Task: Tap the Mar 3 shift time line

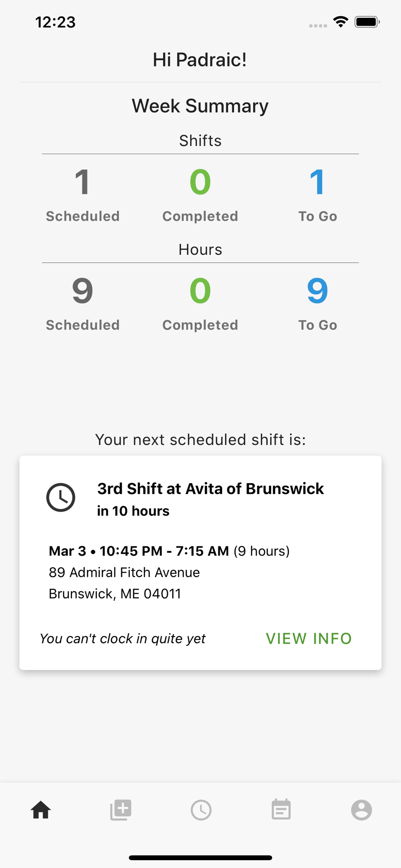Action: pyautogui.click(x=169, y=551)
